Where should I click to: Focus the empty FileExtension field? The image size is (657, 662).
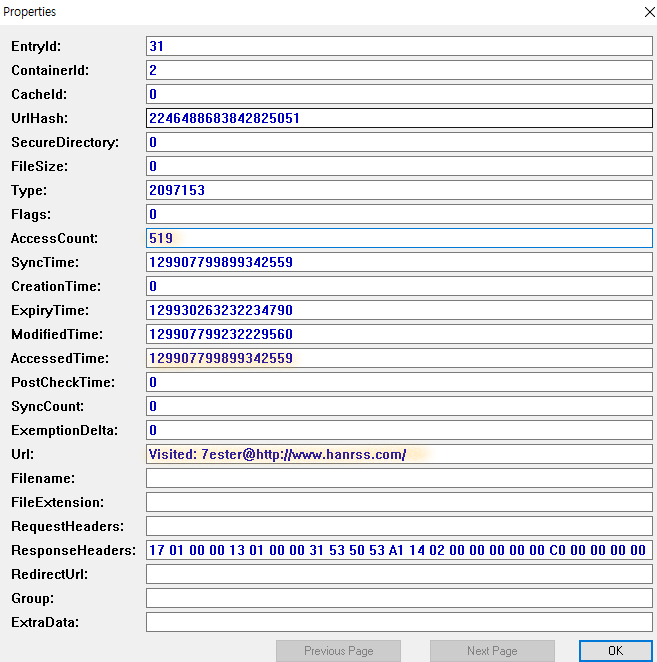click(x=399, y=502)
